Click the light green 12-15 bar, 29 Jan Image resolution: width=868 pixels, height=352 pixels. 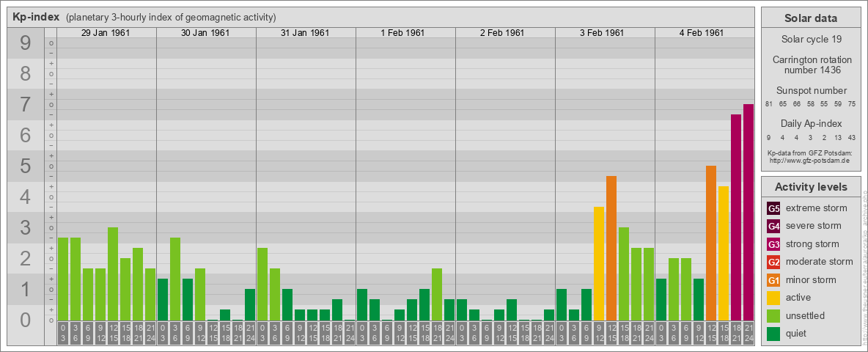(113, 274)
